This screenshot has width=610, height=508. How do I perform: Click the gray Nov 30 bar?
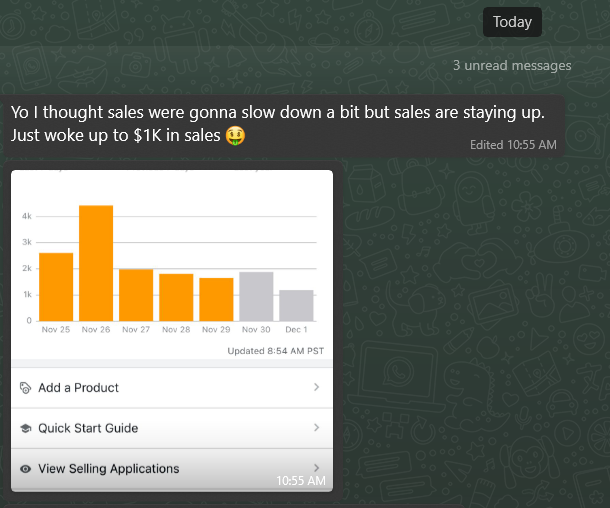256,296
